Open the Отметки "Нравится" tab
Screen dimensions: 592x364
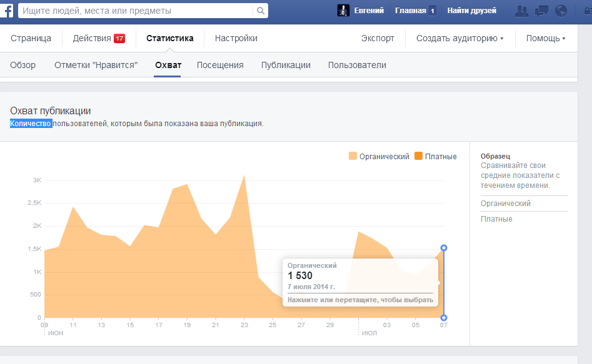pos(96,65)
